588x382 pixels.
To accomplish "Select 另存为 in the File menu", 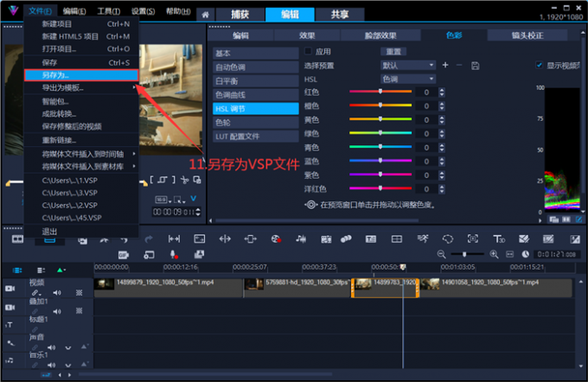I will pos(81,75).
